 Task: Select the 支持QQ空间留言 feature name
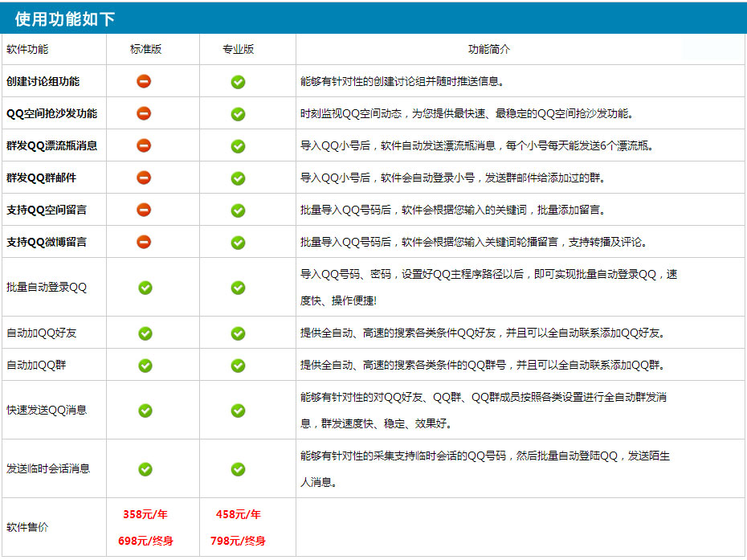coord(47,210)
